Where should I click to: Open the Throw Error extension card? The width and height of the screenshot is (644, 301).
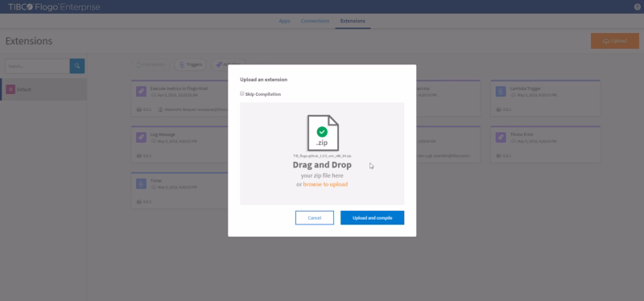pos(546,145)
